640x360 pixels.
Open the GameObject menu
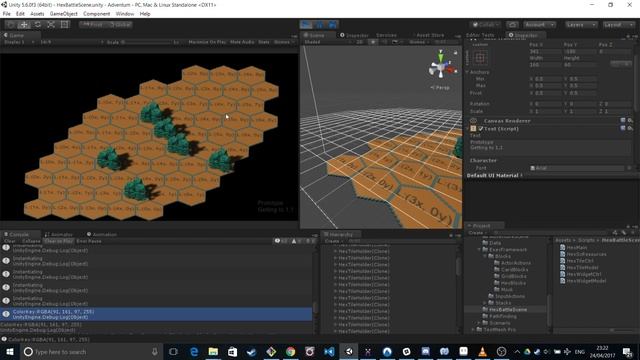click(64, 14)
